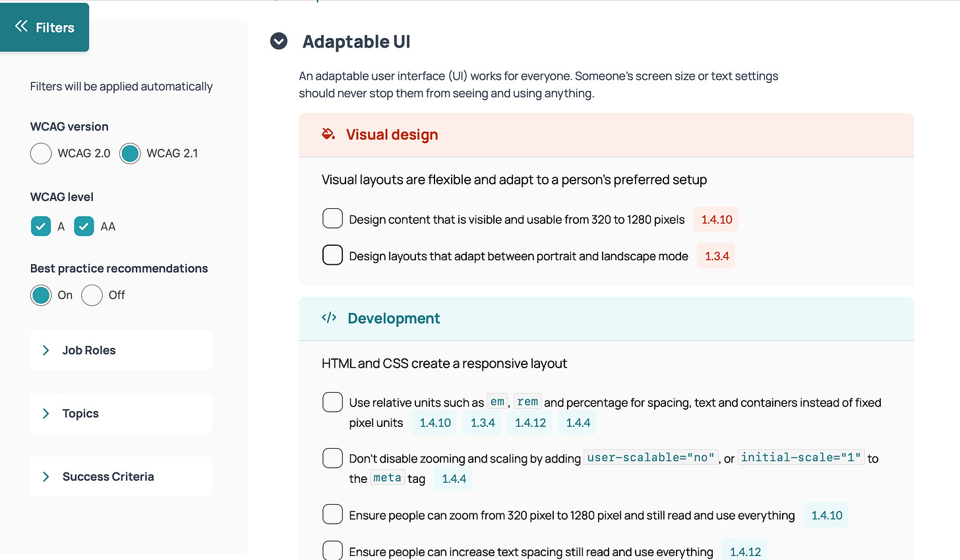The image size is (960, 560).
Task: Open 1.4.4 tag beside meta tag text
Action: [454, 479]
